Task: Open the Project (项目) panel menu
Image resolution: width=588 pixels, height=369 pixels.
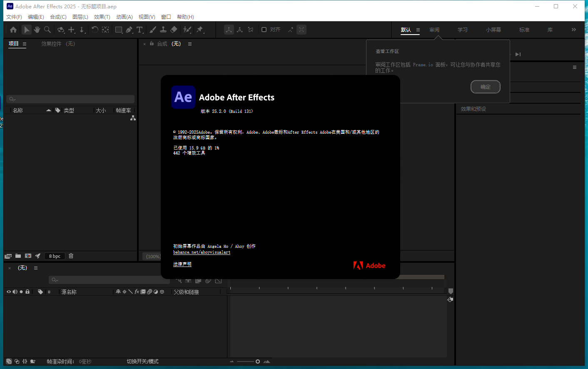Action: click(x=25, y=44)
